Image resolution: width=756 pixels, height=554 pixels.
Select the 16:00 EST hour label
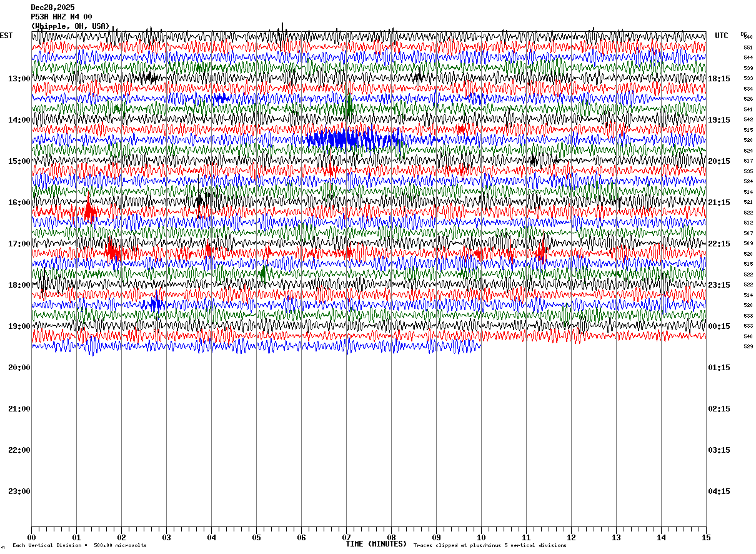tap(19, 203)
